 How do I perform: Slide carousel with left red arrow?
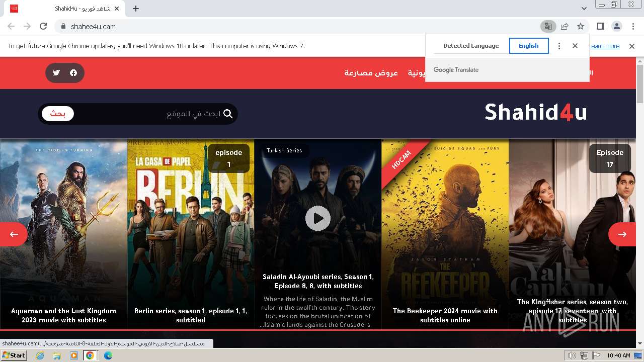tap(14, 234)
